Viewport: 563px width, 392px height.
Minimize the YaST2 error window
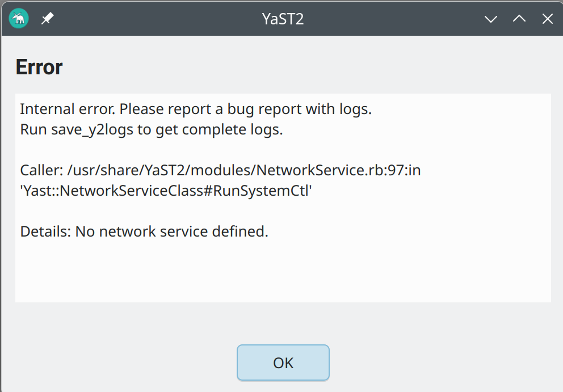tap(491, 19)
